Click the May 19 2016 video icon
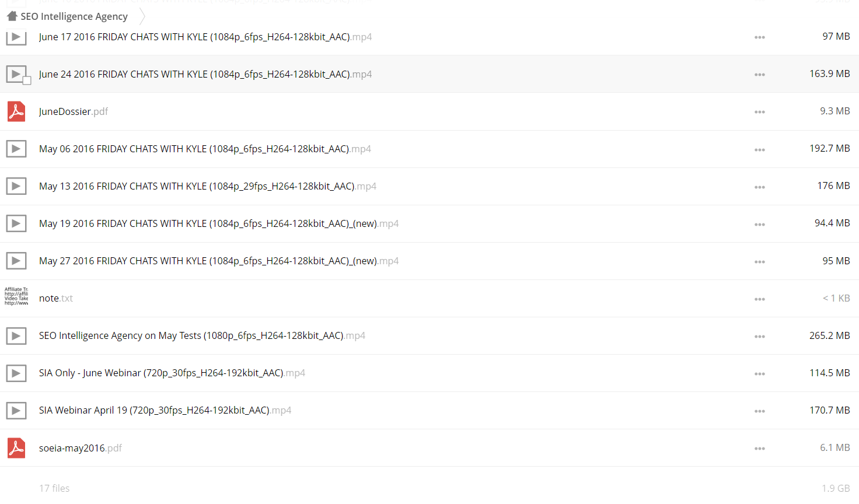The height and width of the screenshot is (504, 859). [16, 223]
